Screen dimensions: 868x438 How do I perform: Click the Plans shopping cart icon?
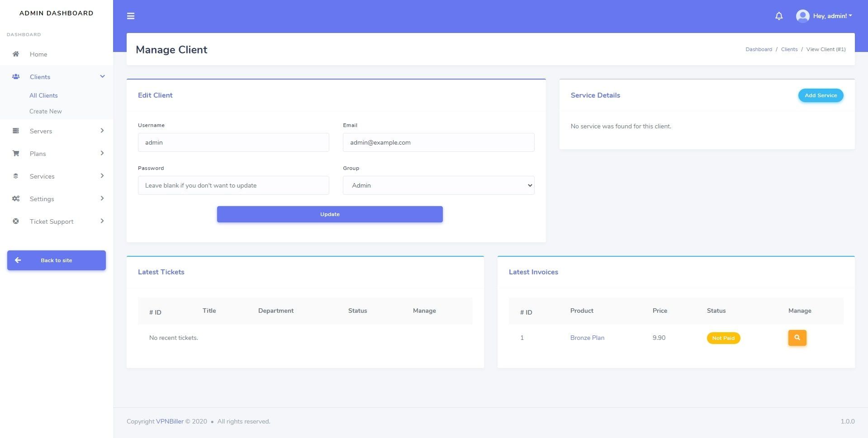point(16,154)
